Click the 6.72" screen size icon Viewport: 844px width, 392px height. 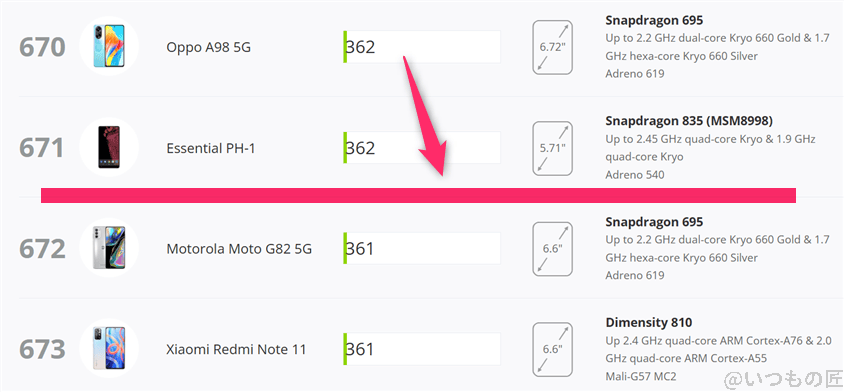click(553, 47)
